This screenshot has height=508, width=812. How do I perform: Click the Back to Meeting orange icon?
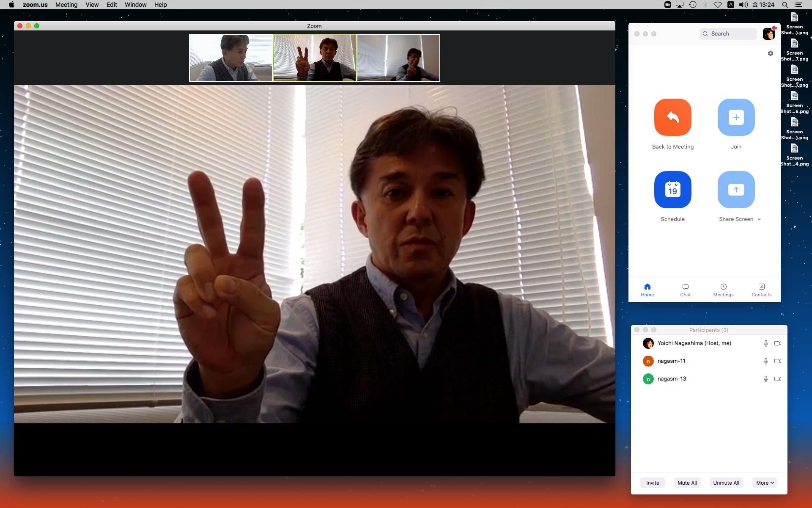(x=672, y=117)
